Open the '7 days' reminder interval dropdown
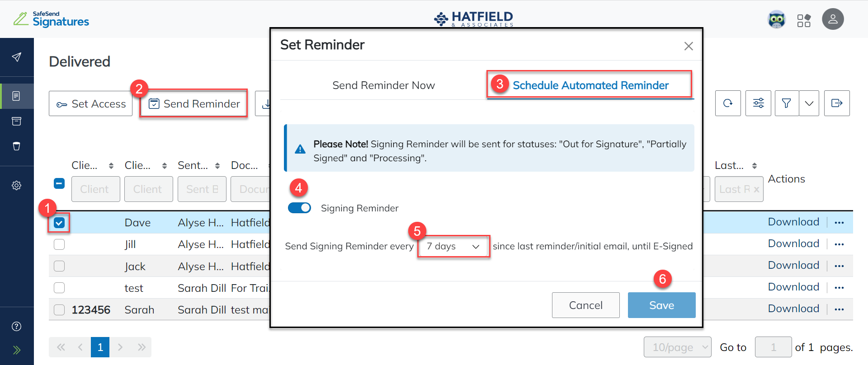This screenshot has height=365, width=868. tap(453, 246)
